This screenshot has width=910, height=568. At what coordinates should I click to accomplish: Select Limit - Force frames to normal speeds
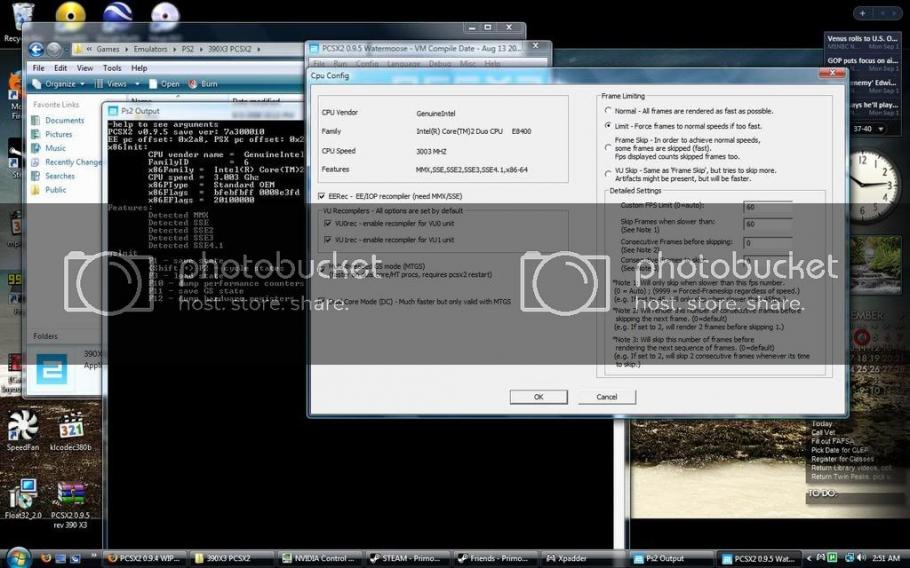click(608, 125)
